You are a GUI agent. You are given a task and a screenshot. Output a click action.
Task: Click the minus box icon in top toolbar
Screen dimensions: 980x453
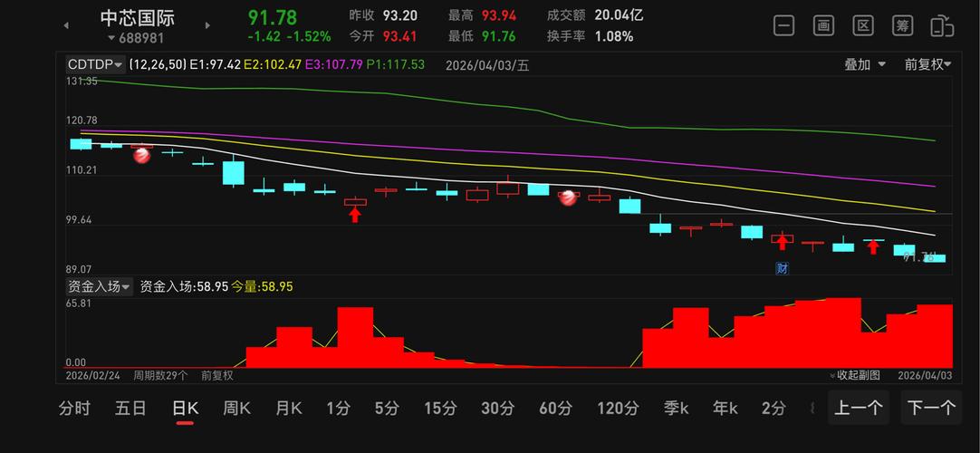click(783, 26)
